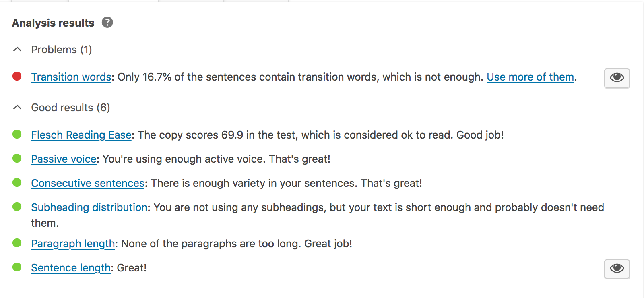The image size is (644, 298).
Task: Collapse the Good results section
Action: [x=17, y=107]
